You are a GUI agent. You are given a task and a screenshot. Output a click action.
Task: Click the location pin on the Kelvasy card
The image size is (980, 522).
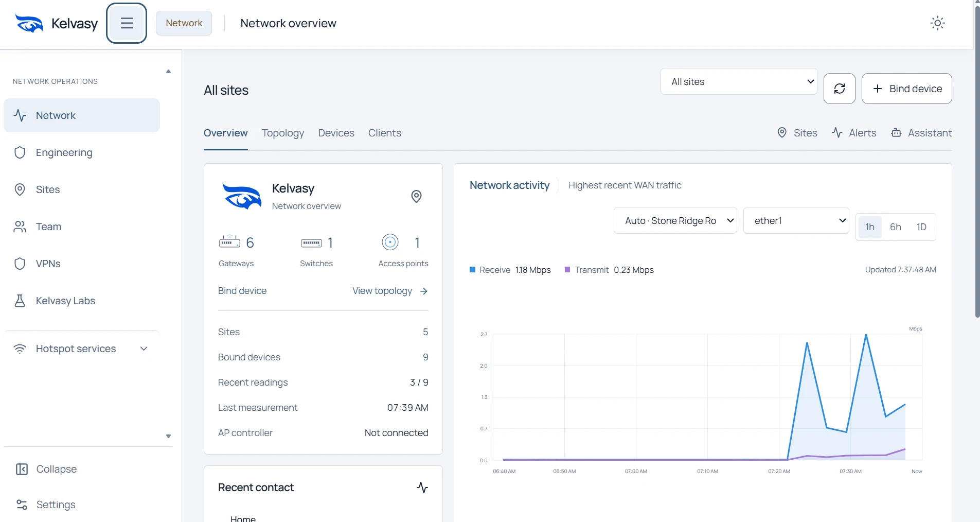(x=417, y=196)
